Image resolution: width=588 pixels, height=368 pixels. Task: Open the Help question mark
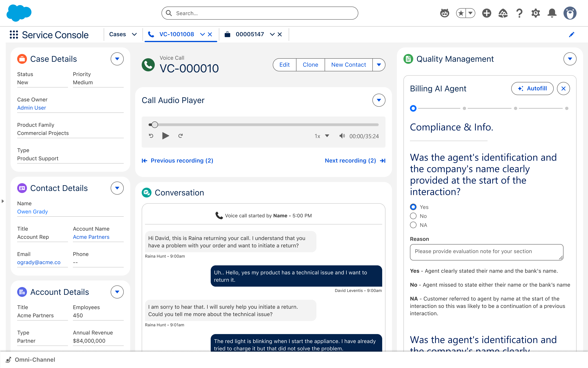tap(519, 13)
